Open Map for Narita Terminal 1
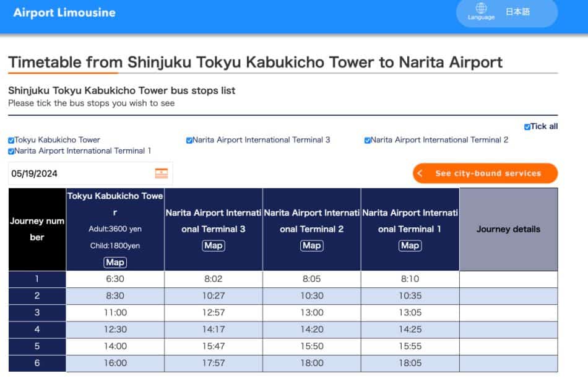The width and height of the screenshot is (588, 389). click(x=410, y=246)
